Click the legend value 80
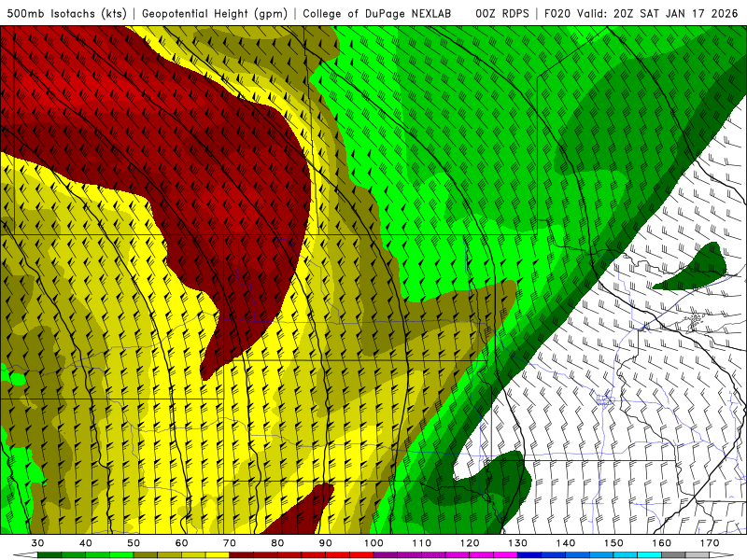This screenshot has height=560, width=747. (277, 543)
